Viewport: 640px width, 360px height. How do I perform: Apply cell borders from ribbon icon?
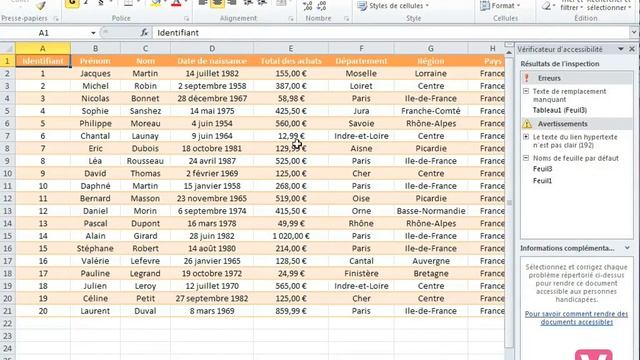tap(128, 3)
